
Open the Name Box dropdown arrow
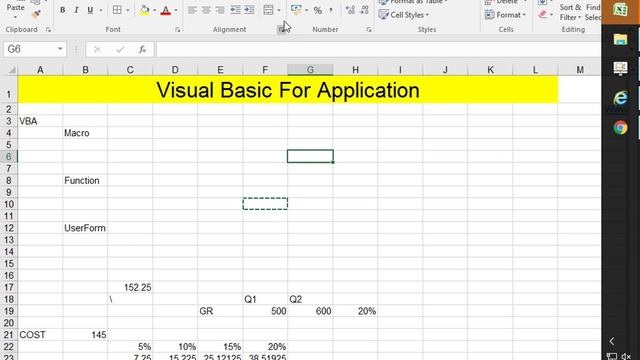(x=60, y=49)
